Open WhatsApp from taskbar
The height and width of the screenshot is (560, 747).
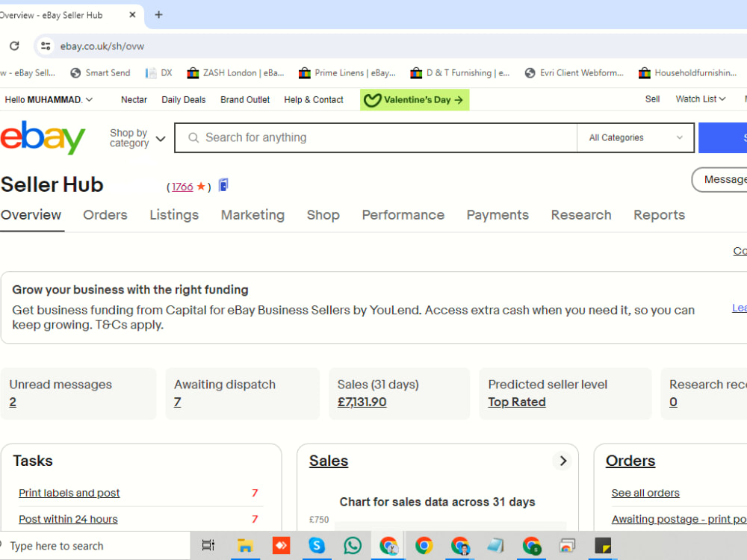353,545
